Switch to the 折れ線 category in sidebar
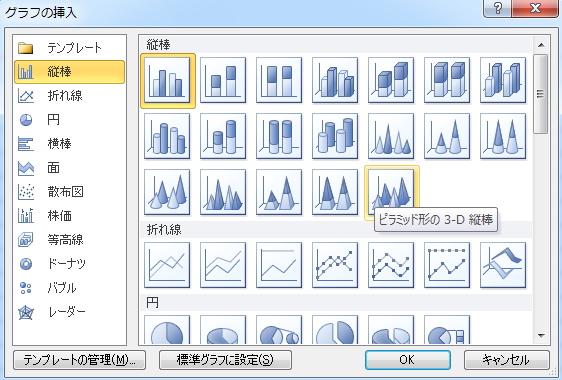The width and height of the screenshot is (562, 380). click(70, 96)
